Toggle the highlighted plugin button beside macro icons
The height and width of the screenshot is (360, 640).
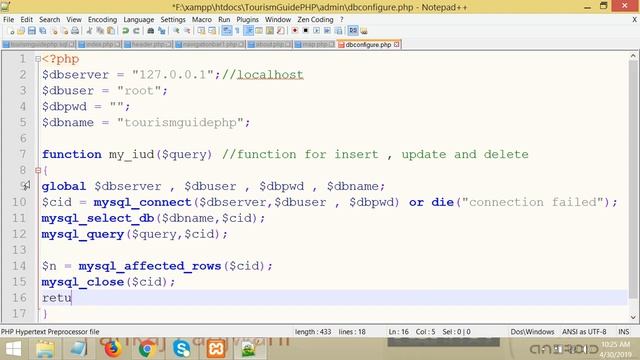tap(353, 31)
